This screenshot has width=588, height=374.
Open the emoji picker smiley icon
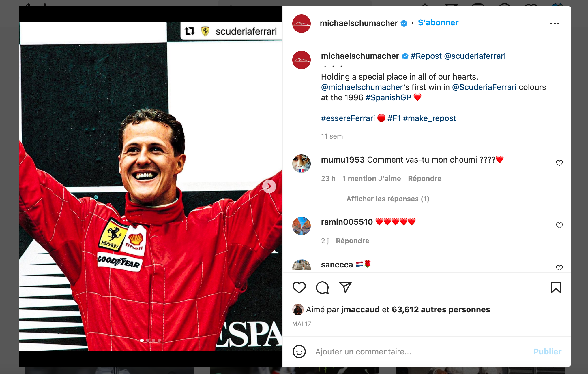tap(299, 352)
